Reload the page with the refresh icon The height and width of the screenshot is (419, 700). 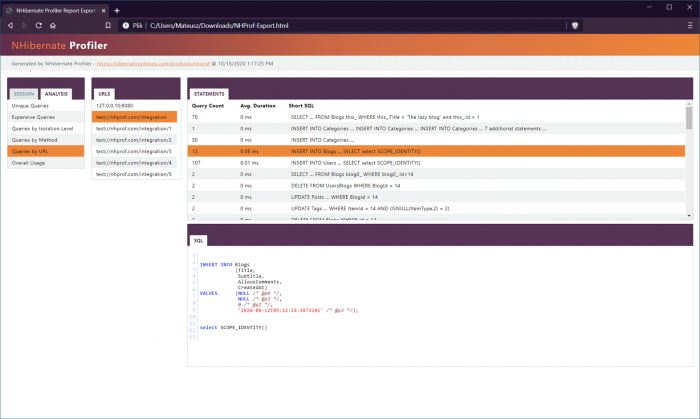point(39,25)
